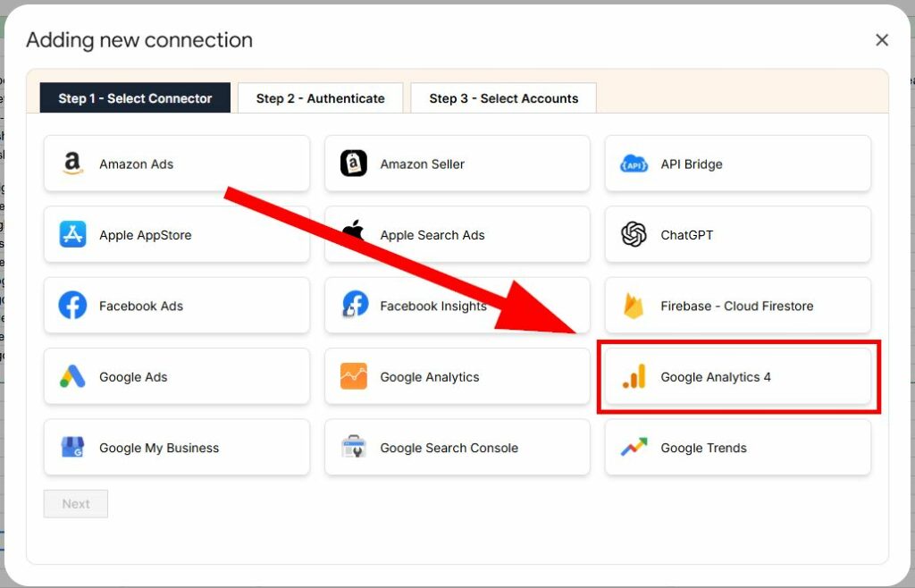Select the Facebook Insights label
Screen dimensions: 915x588
tap(433, 307)
